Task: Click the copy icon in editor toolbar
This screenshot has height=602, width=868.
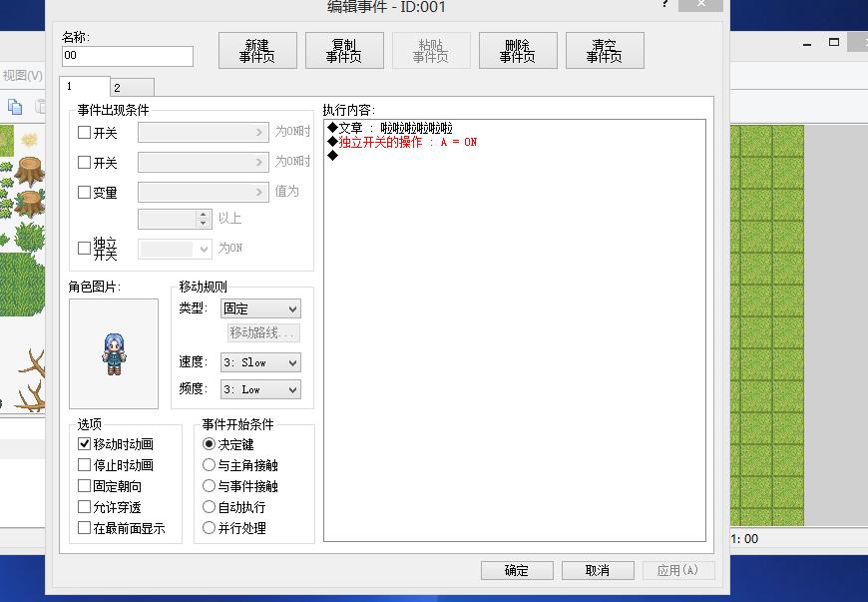Action: [15, 106]
